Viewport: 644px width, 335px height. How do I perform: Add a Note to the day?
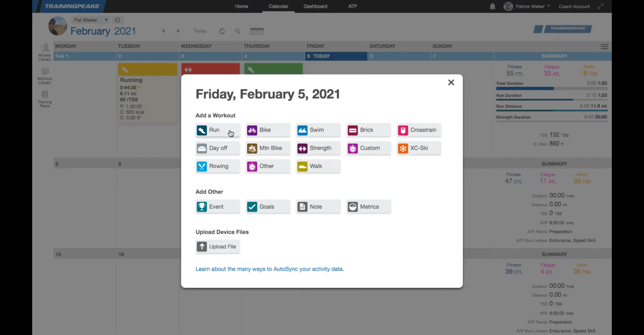tap(318, 207)
